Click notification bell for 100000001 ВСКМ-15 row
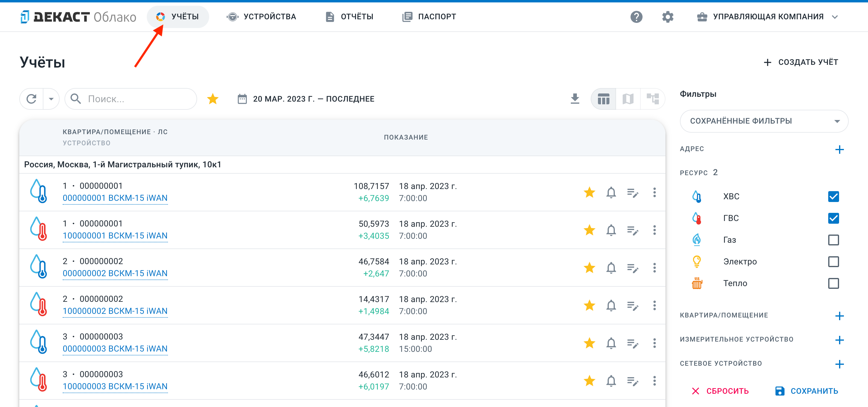The image size is (868, 407). coord(611,230)
